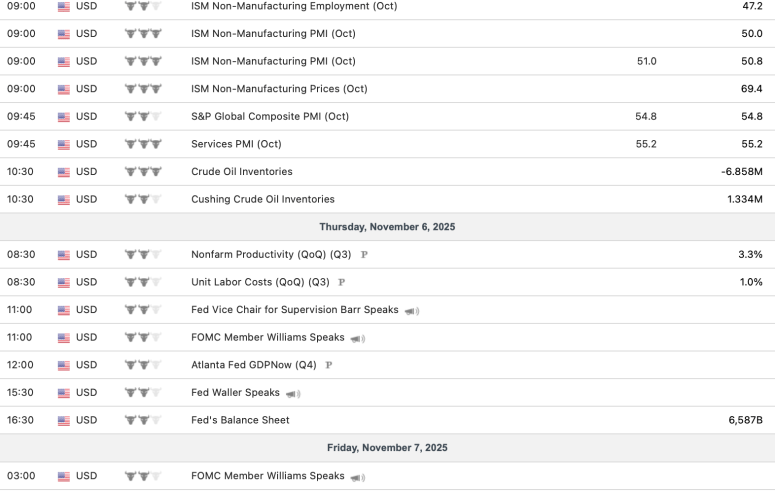
Task: Click importance bulls on Cushing Crude Oil row
Action: pyautogui.click(x=143, y=199)
